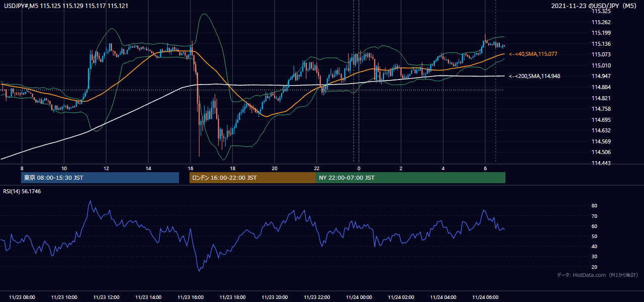This screenshot has height=302, width=644.
Task: Click RSI axis level 40
Action: 595,246
